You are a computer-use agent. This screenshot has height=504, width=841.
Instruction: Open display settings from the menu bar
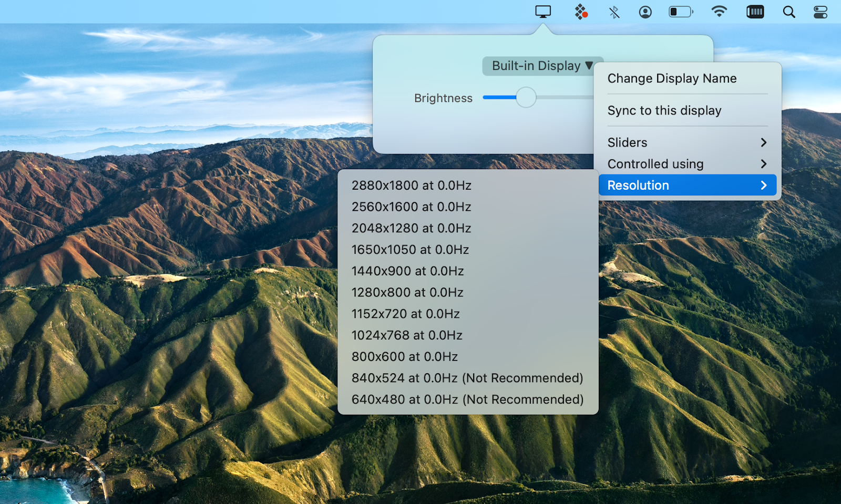[543, 12]
